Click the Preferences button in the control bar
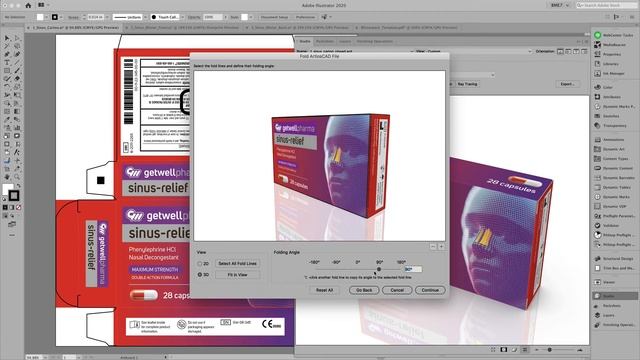This screenshot has height=360, width=640. point(305,17)
